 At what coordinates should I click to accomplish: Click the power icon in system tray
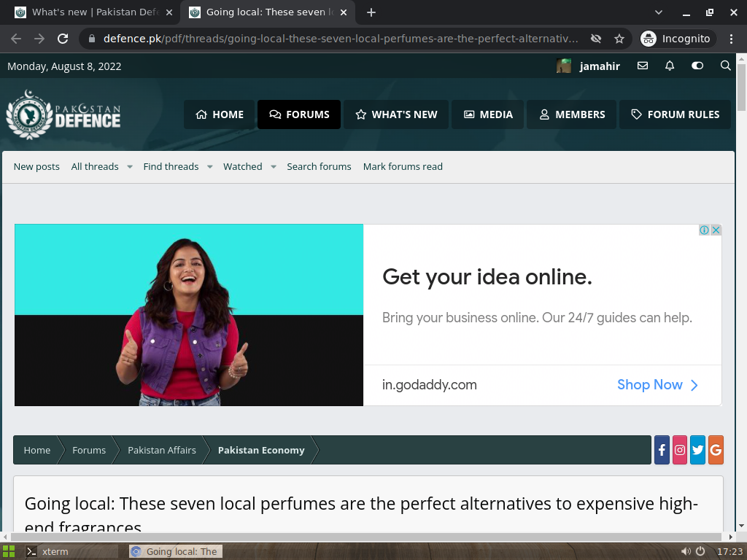click(700, 551)
